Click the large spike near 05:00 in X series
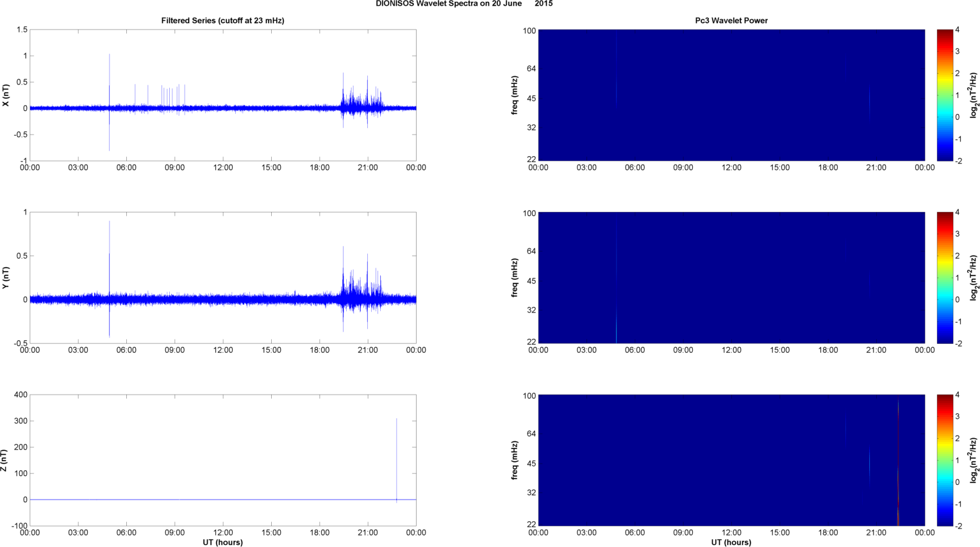Image resolution: width=980 pixels, height=547 pixels. [110, 102]
